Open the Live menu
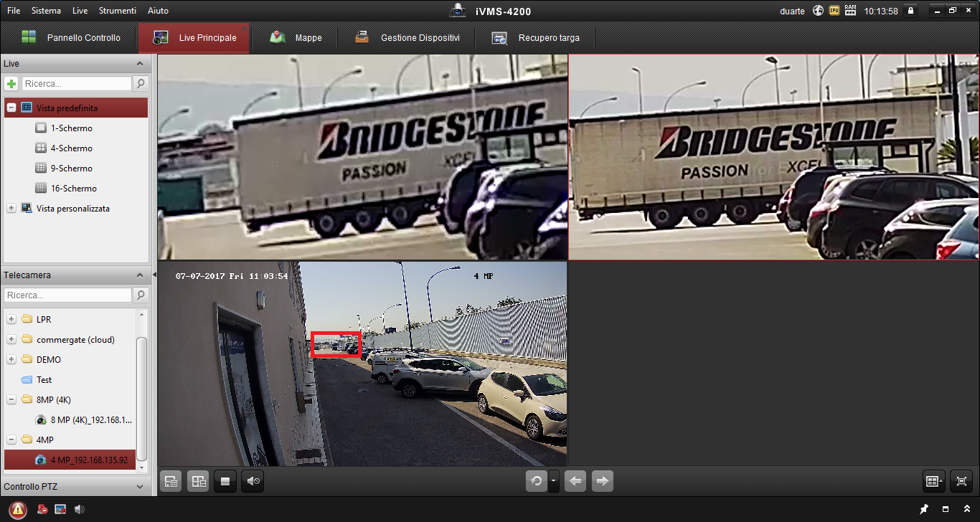This screenshot has height=522, width=980. pyautogui.click(x=80, y=11)
